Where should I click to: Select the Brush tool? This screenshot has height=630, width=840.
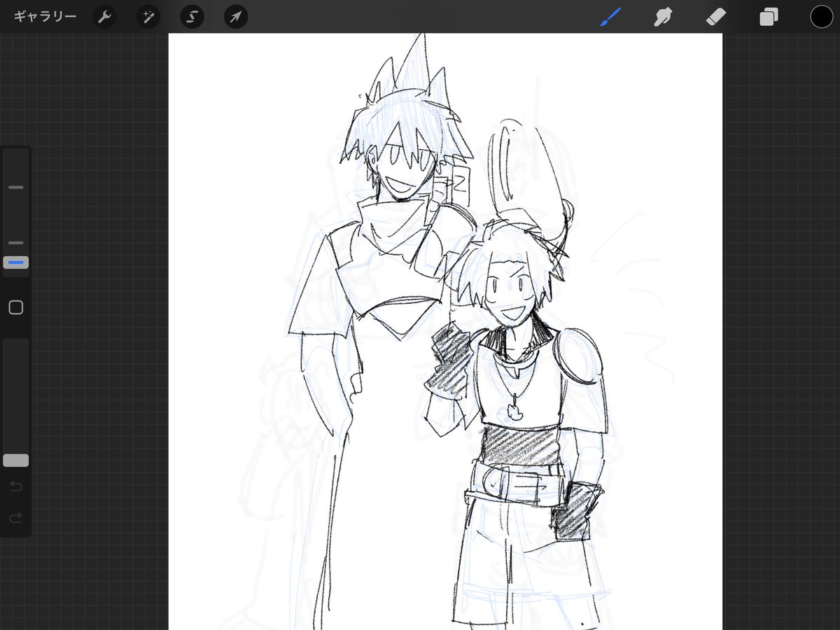[610, 17]
